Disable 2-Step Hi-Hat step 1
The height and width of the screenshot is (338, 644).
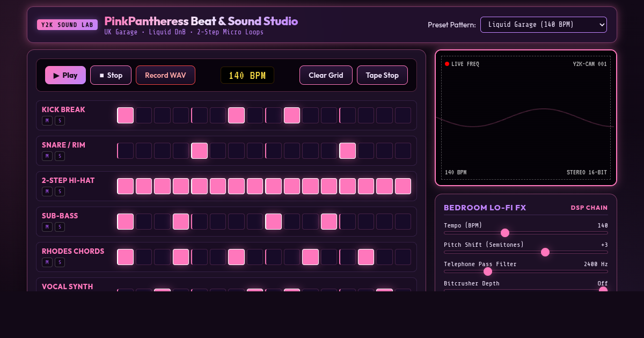click(125, 186)
